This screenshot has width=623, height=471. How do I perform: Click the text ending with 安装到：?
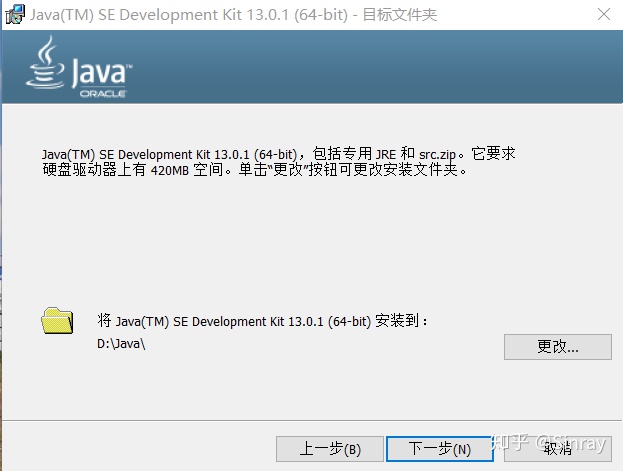point(262,321)
